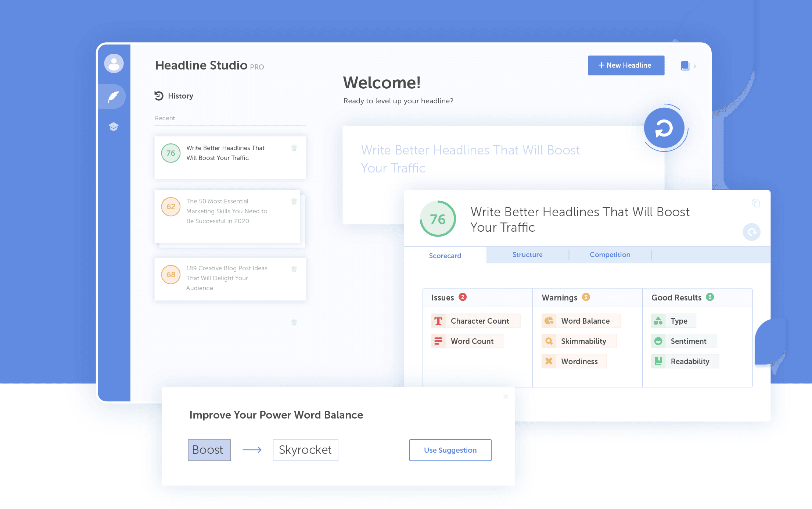Open the graduation cap learning icon
The image size is (812, 509).
114,127
